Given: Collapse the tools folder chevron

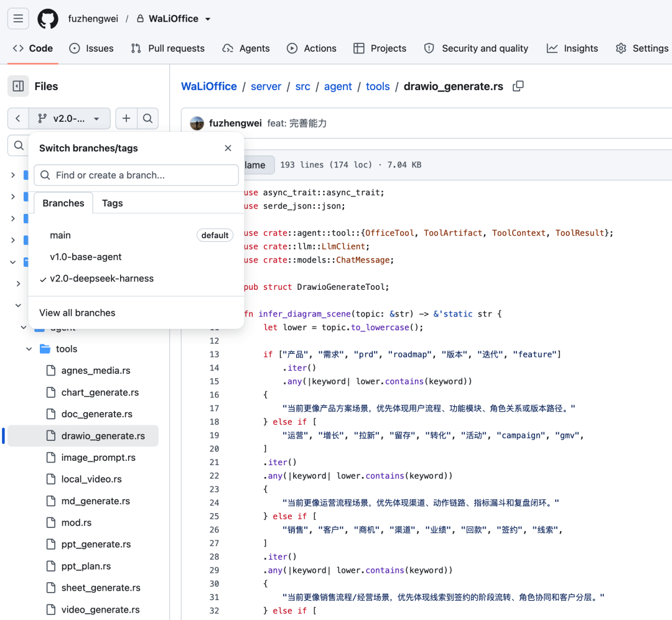Looking at the screenshot, I should [29, 349].
